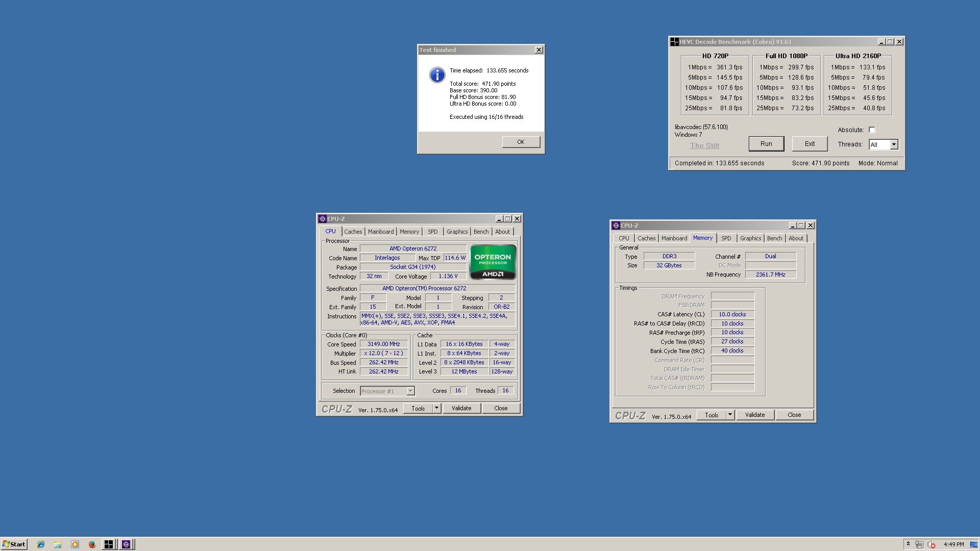This screenshot has height=551, width=980.
Task: Click the right CPU-Z window title icon
Action: click(616, 226)
